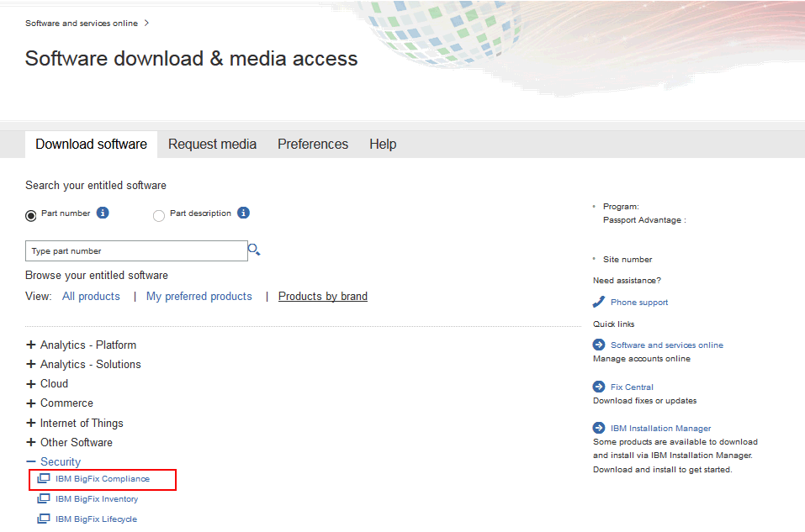
Task: Open the IBM BigFix Compliance link
Action: [103, 479]
